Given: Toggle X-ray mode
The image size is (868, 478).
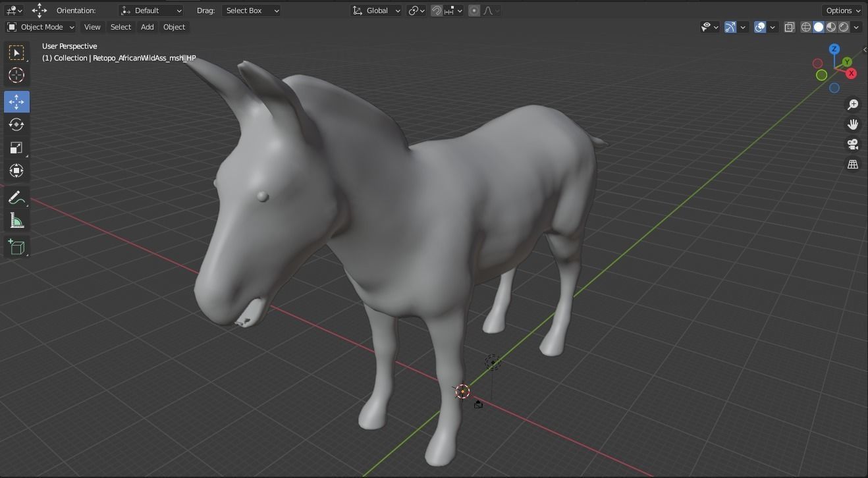Looking at the screenshot, I should click(789, 27).
